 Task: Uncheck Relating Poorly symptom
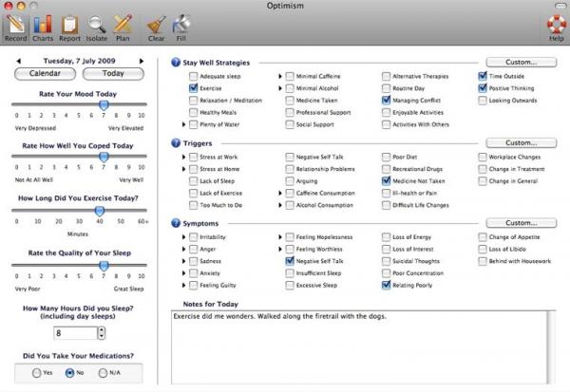coord(386,285)
